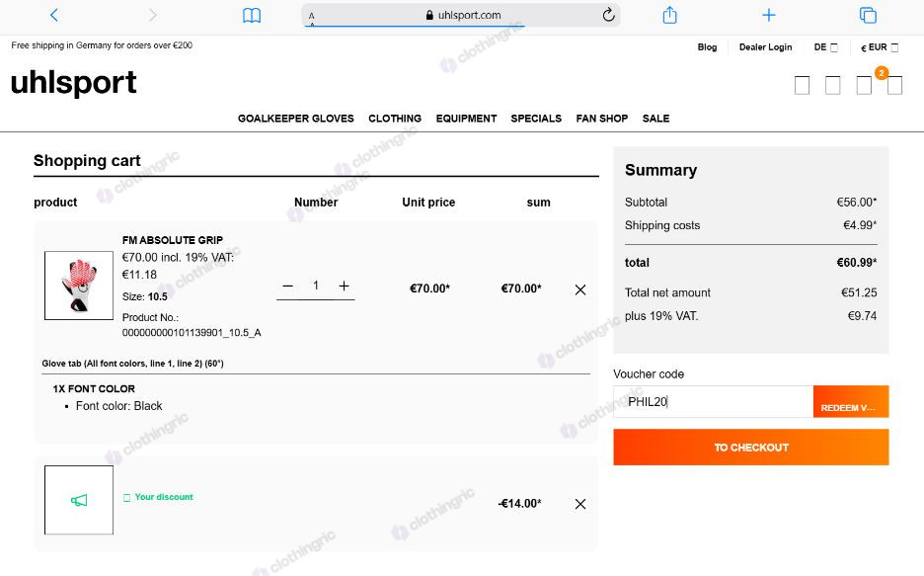The width and height of the screenshot is (924, 576).
Task: Click the 'Your discount' label
Action: click(164, 497)
